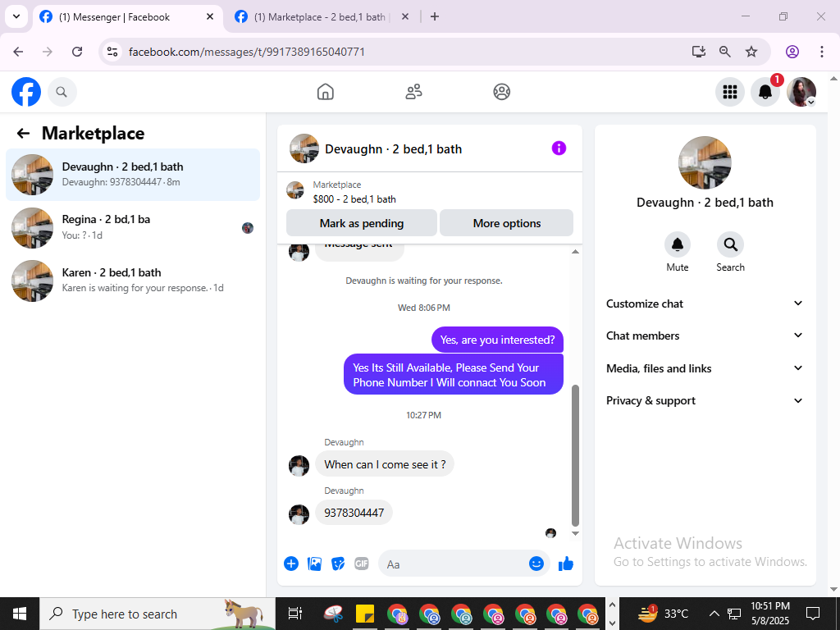The width and height of the screenshot is (840, 630).
Task: Reload the page
Action: coord(77,52)
